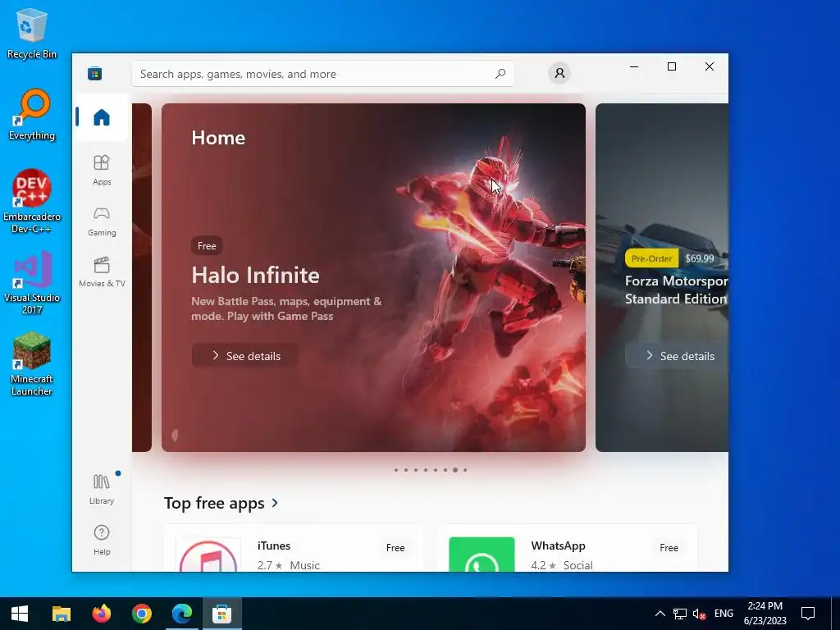840x630 pixels.
Task: See details for Halo Infinite
Action: (x=245, y=356)
